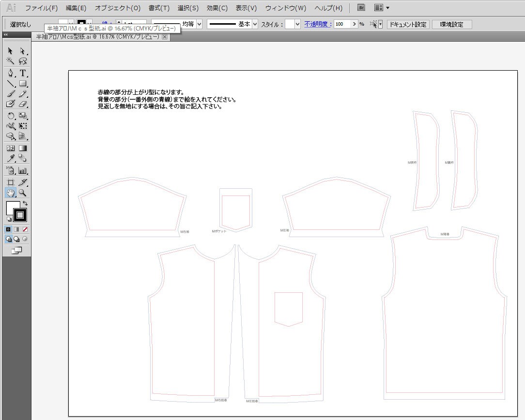Open the スタイル graphic style dropdown
The width and height of the screenshot is (525, 420).
pos(297,24)
